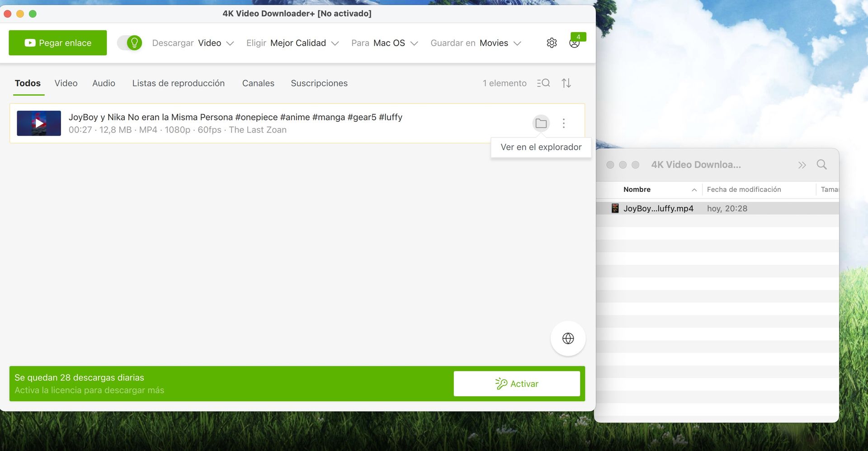Image resolution: width=868 pixels, height=451 pixels.
Task: Open the account profile icon with badge
Action: tap(575, 43)
